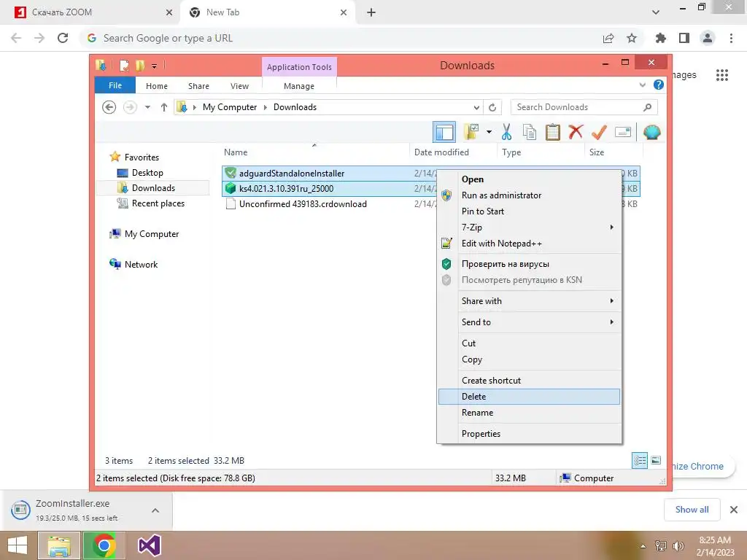This screenshot has height=560, width=747.
Task: Open the Quick Access Toolbar customize dropdown
Action: coord(155,66)
